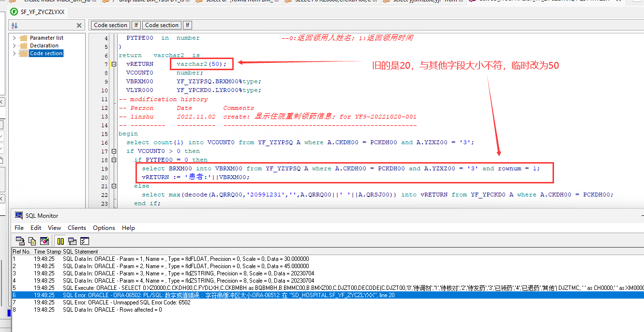
Task: Select the SQL Execute log row 5
Action: [328, 287]
